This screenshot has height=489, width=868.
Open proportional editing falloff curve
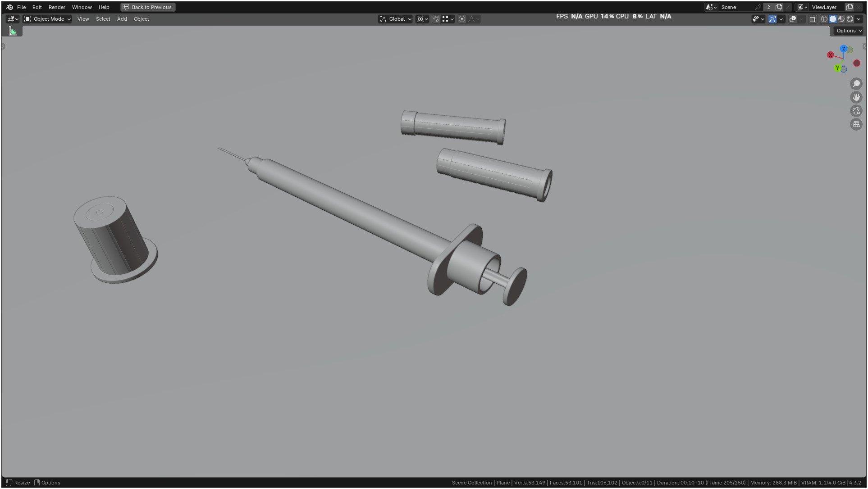474,19
